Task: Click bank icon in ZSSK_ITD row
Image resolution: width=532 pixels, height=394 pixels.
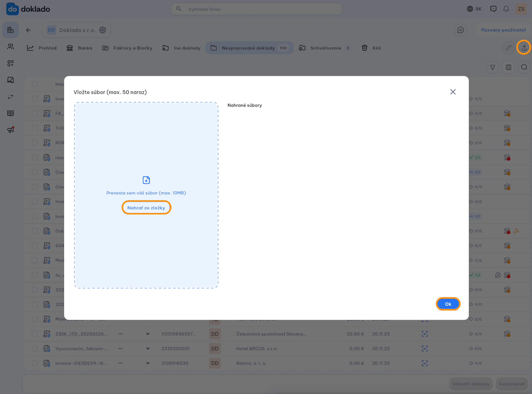Action: [507, 334]
